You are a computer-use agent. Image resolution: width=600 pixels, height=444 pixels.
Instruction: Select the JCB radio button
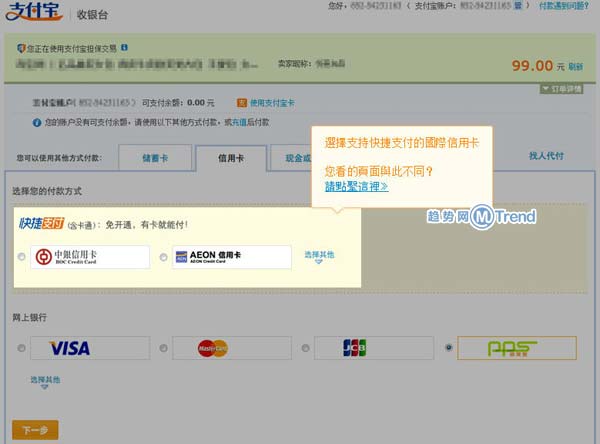coord(305,348)
